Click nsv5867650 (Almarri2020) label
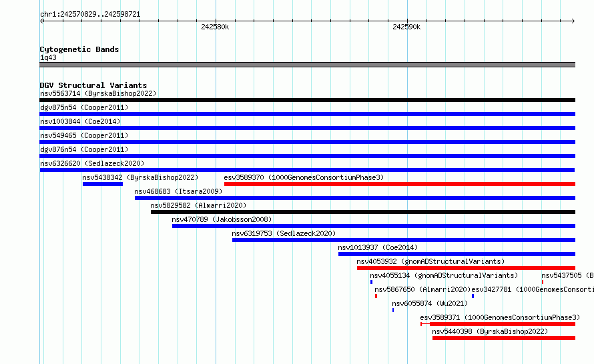594x364 pixels. point(422,289)
